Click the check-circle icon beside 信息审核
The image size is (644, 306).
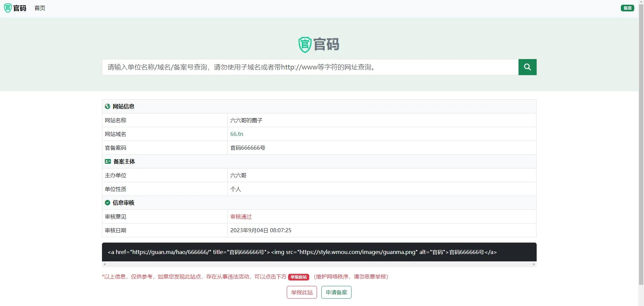107,203
